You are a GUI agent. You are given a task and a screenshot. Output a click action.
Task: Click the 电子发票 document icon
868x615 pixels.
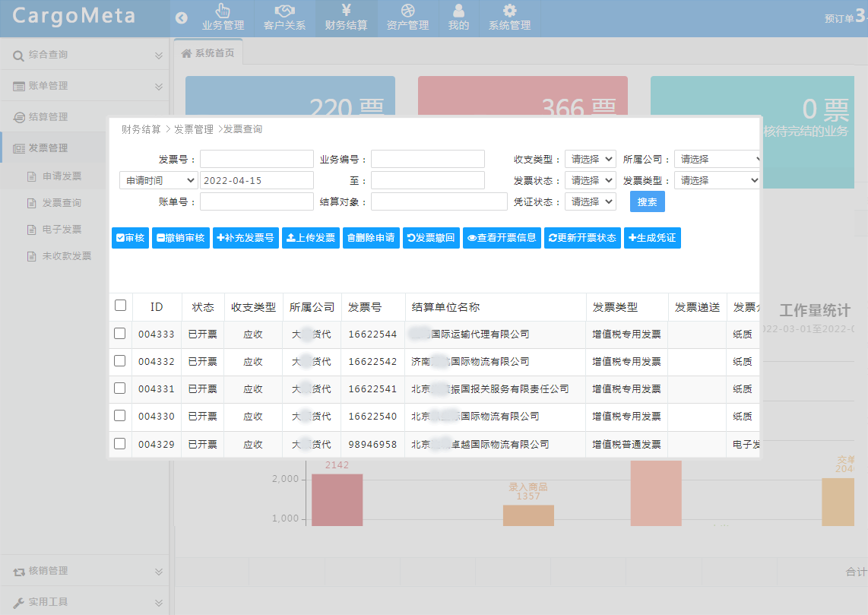32,230
